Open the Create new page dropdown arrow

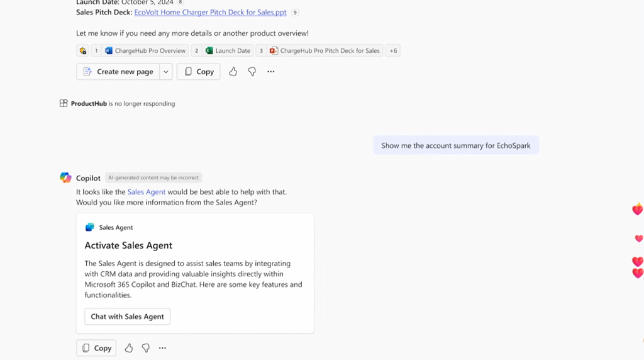(166, 72)
